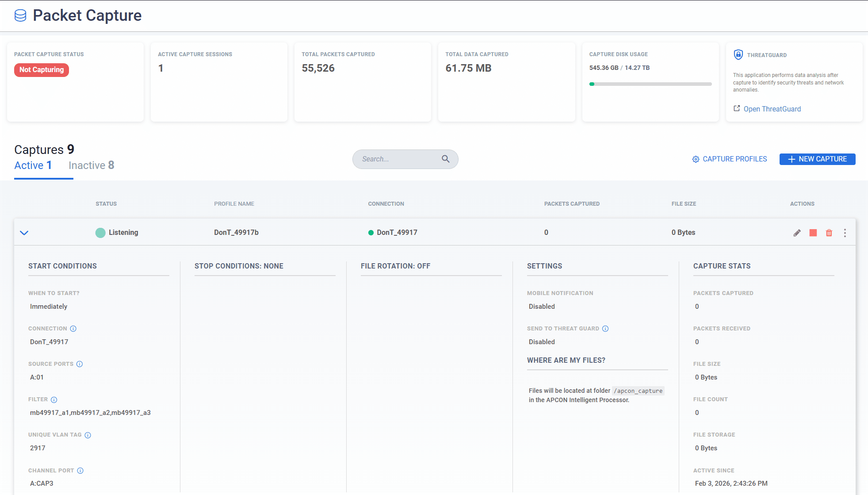Switch to the Inactive captures tab

pos(91,165)
